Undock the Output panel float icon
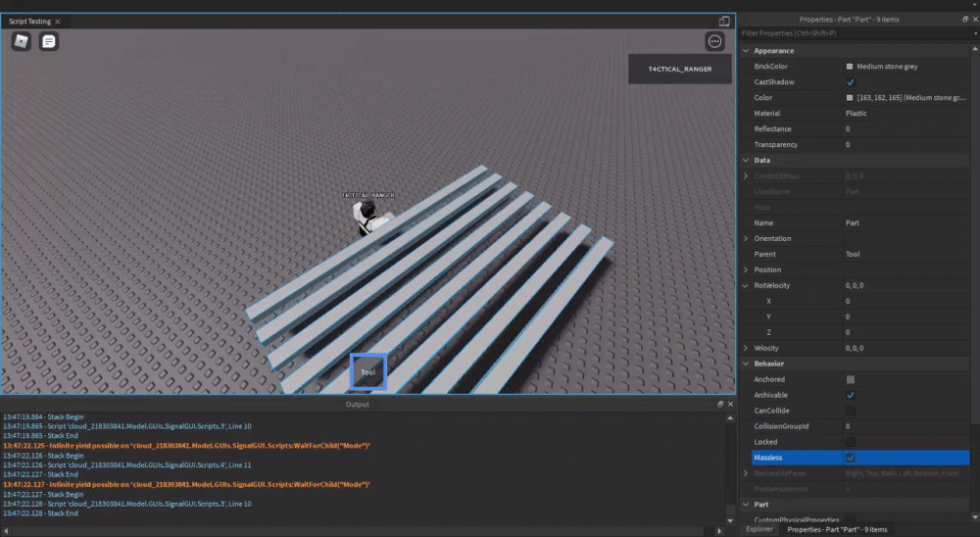Screen dimensions: 980x537 [x=720, y=405]
